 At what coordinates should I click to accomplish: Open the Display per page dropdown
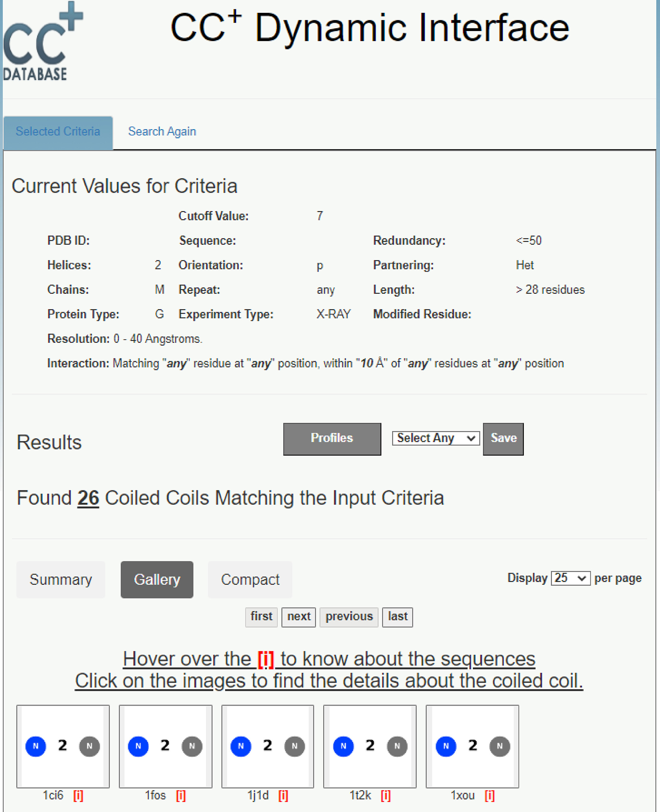click(x=570, y=578)
